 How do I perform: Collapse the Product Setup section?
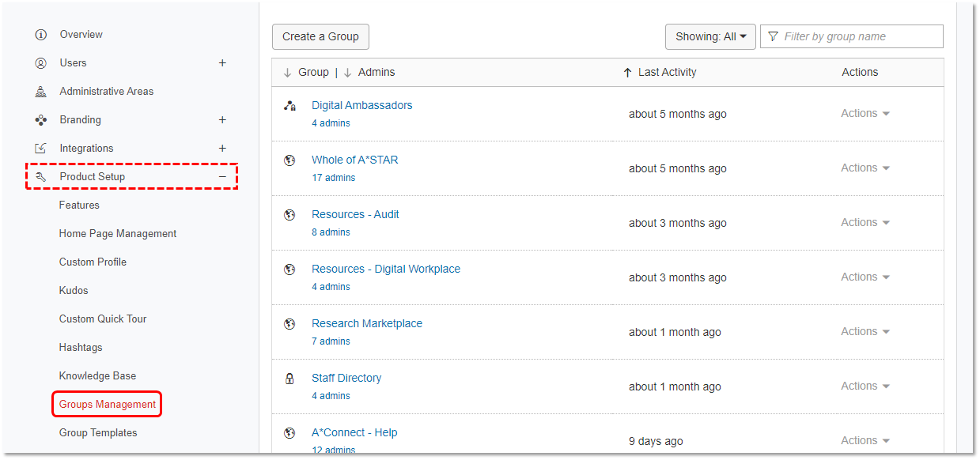[x=222, y=177]
